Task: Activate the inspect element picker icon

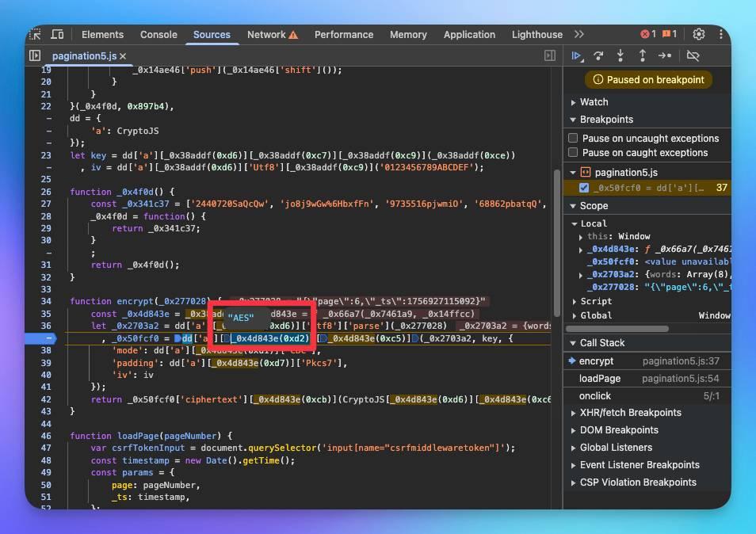Action: click(x=35, y=34)
